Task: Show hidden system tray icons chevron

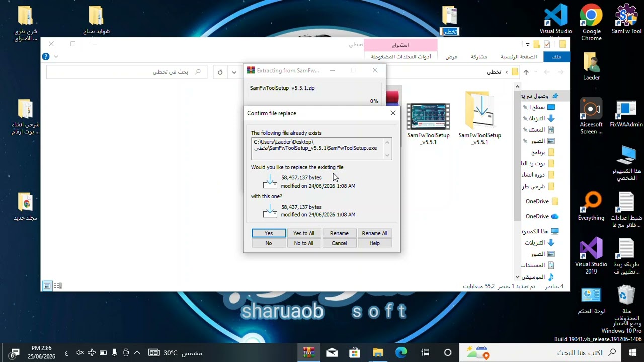Action: (137, 353)
